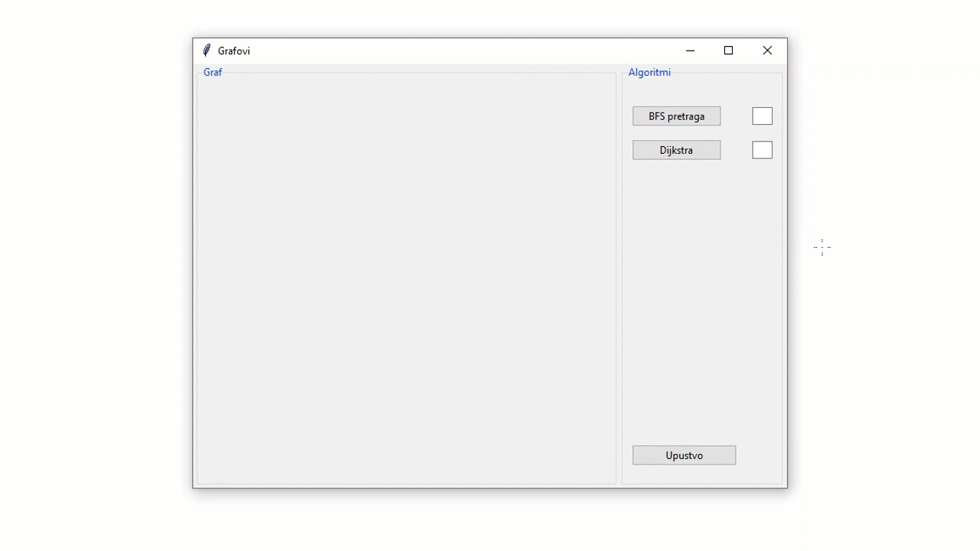Click the input box beside Dijkstra
The height and width of the screenshot is (551, 980).
point(762,150)
